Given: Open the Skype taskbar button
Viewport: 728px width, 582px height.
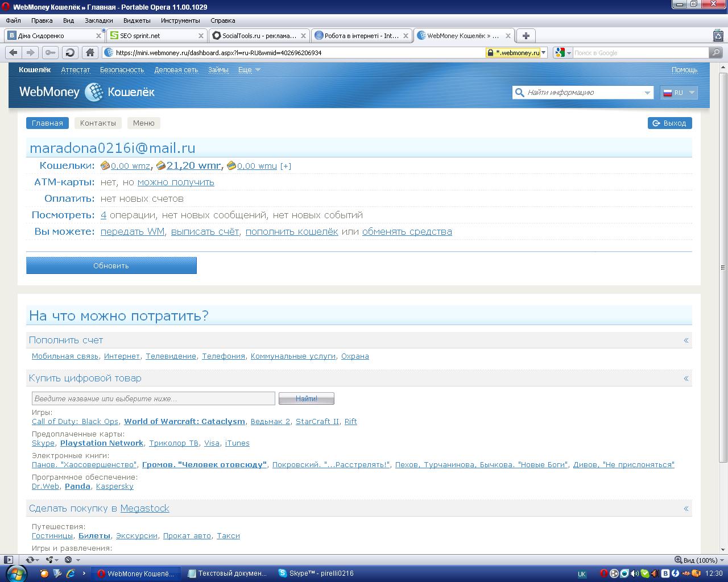Looking at the screenshot, I should 316,573.
